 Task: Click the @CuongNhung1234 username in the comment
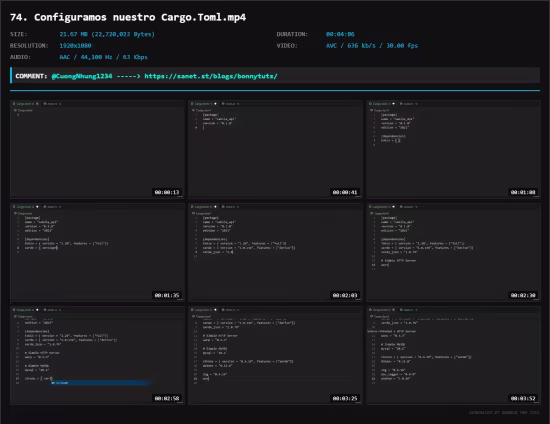82,76
